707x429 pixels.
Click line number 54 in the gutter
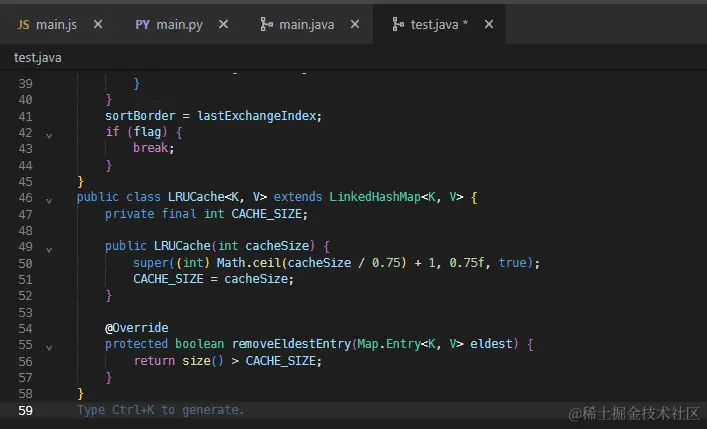(x=26, y=328)
